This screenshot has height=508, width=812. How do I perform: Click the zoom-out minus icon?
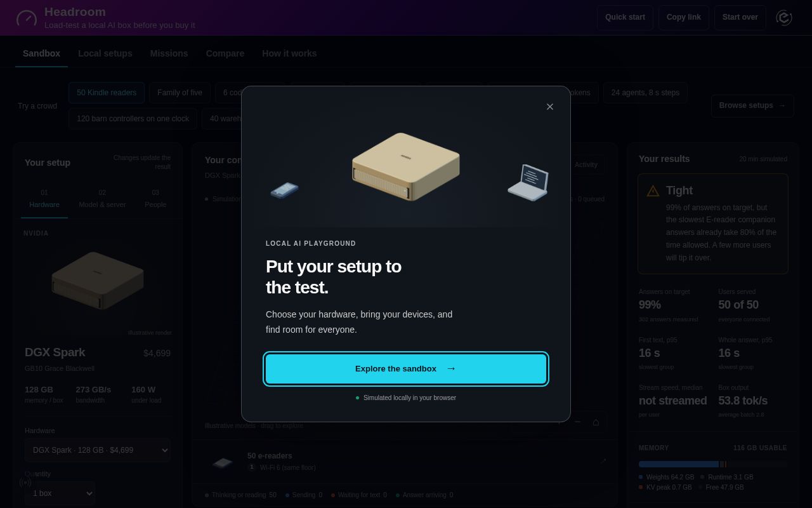point(577,422)
